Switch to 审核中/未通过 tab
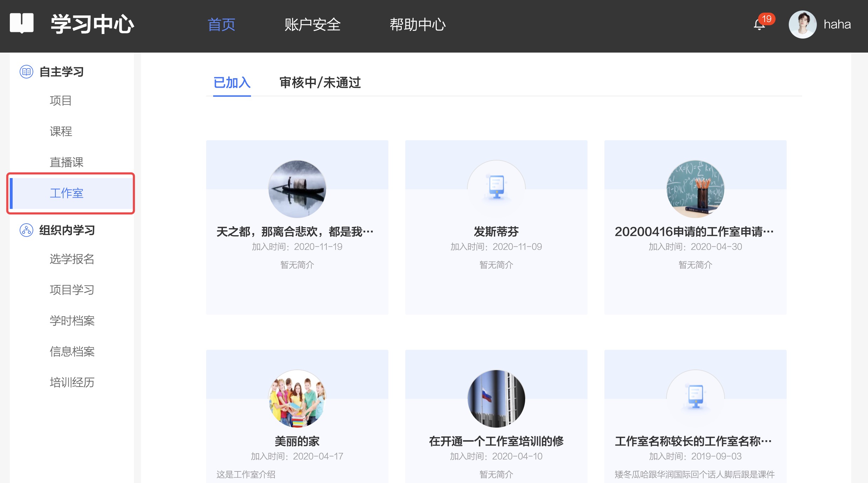Image resolution: width=868 pixels, height=483 pixels. (320, 83)
